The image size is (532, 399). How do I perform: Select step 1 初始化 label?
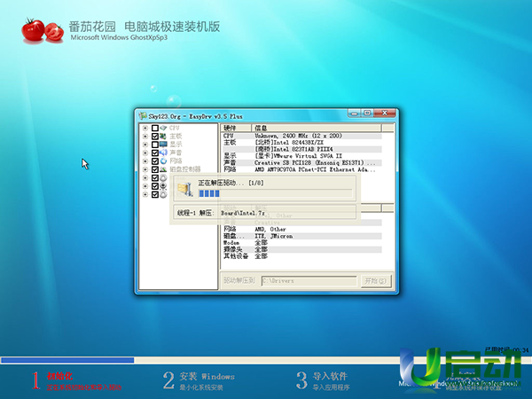click(x=59, y=376)
